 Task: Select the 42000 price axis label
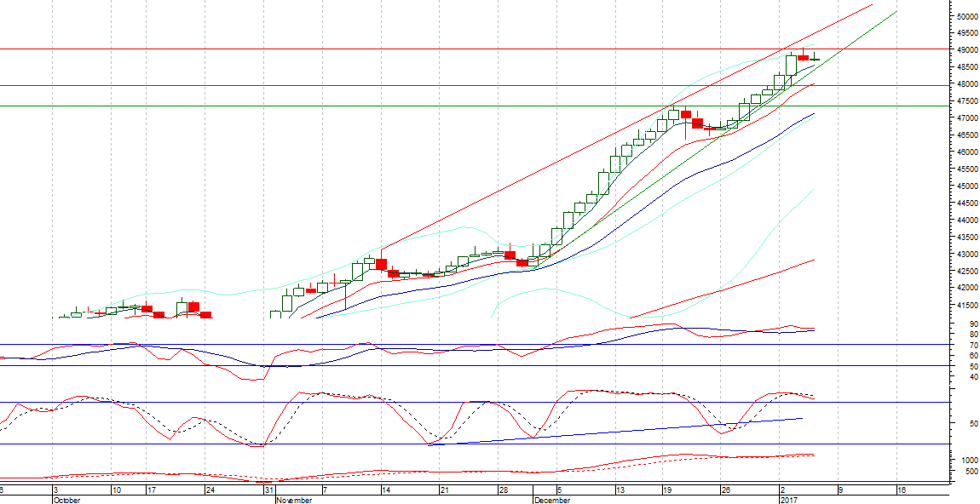[x=966, y=289]
